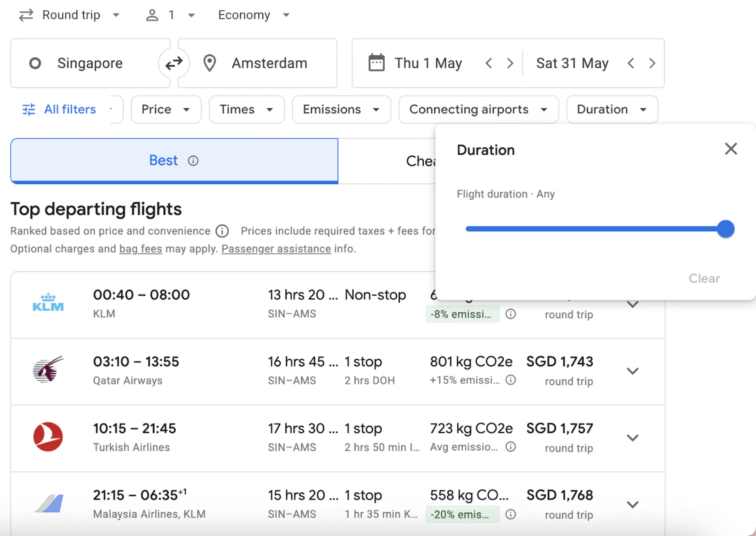Click the flight duration slider handle
The width and height of the screenshot is (756, 536).
point(725,229)
